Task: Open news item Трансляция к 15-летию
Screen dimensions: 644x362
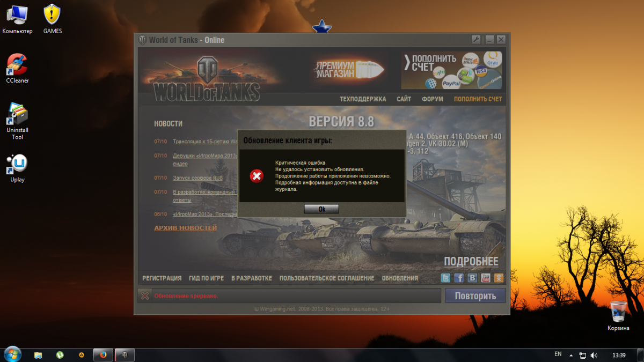Action: click(x=205, y=142)
